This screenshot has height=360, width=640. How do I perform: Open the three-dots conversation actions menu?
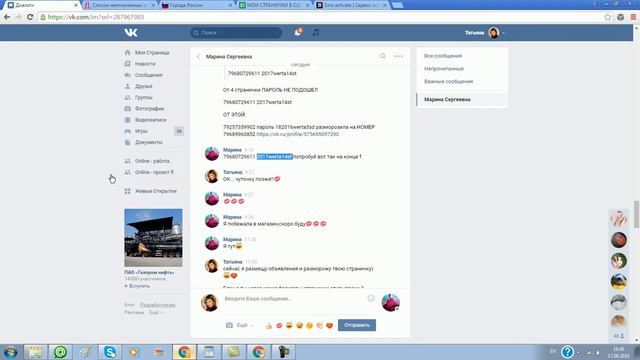pyautogui.click(x=398, y=56)
